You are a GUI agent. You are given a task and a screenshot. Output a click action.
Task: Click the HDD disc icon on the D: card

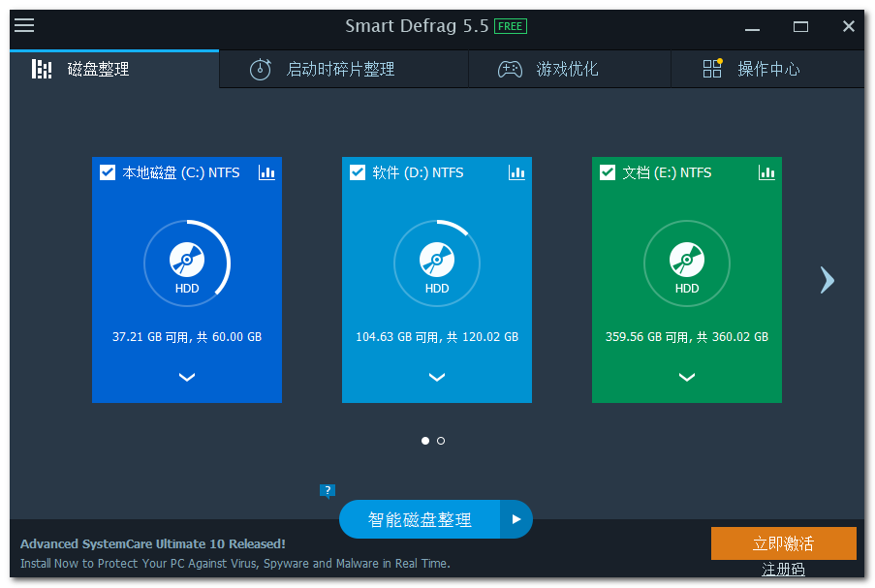pyautogui.click(x=437, y=260)
